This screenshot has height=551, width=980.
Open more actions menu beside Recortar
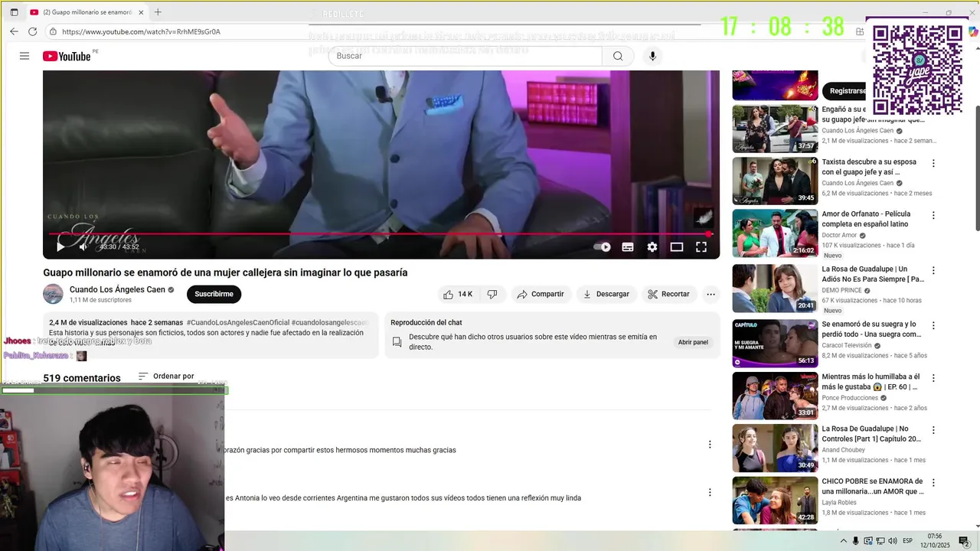[x=710, y=294]
